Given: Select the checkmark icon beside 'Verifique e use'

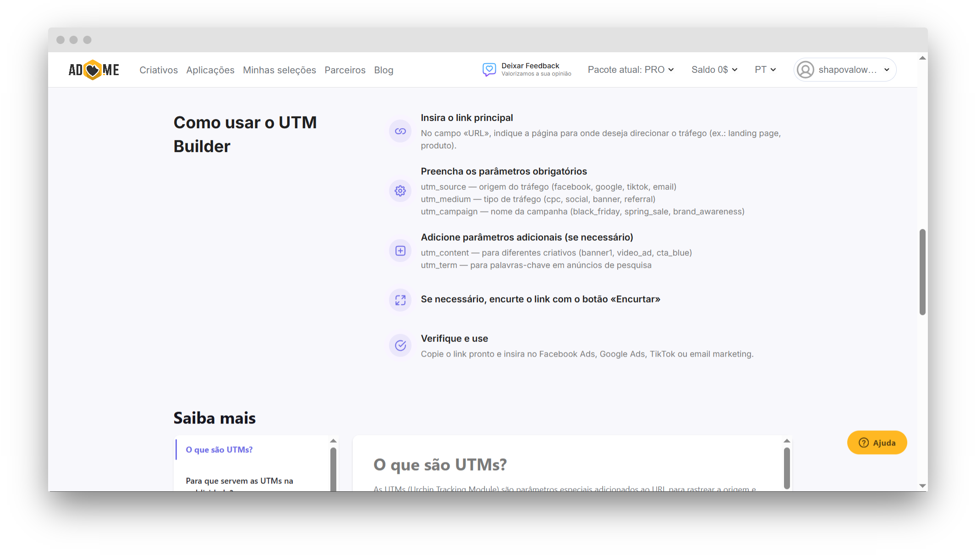Looking at the screenshot, I should [400, 345].
